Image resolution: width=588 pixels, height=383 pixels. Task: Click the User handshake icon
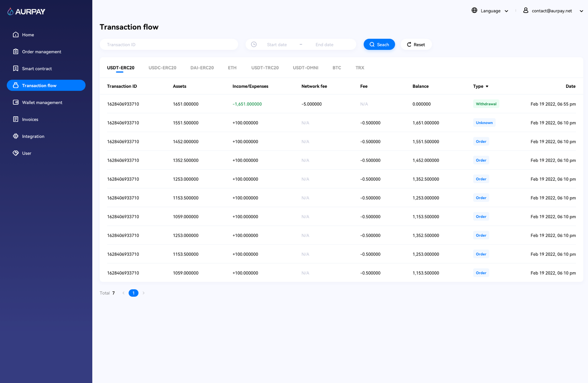pyautogui.click(x=16, y=153)
